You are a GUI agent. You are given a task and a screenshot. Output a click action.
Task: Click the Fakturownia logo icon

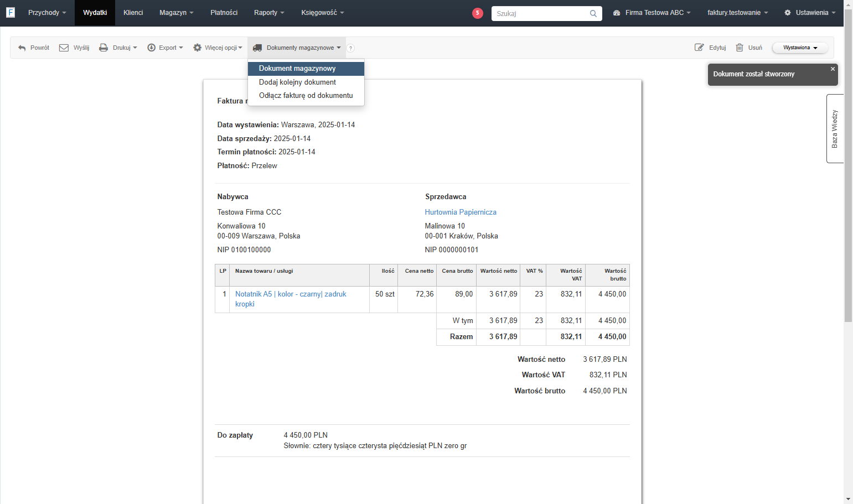[11, 12]
